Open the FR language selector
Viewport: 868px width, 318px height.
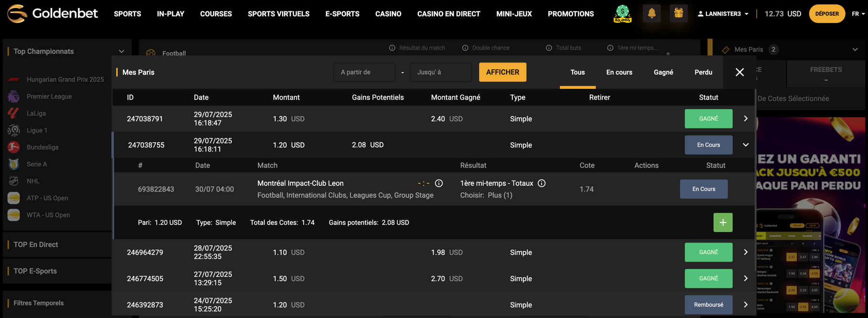pos(858,14)
